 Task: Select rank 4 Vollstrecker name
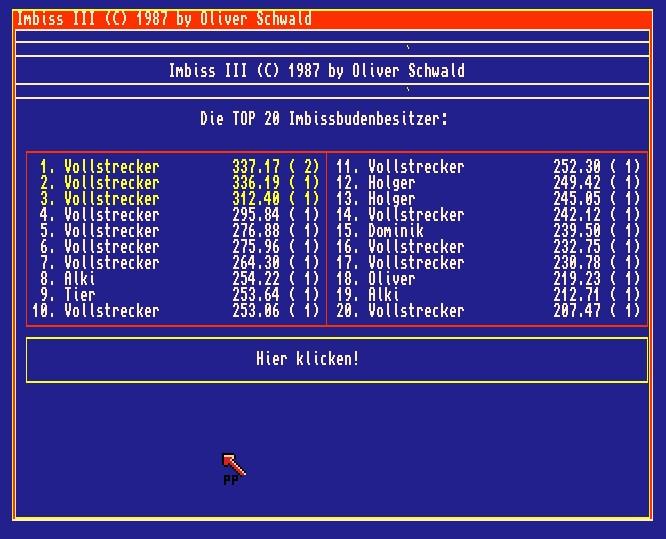point(112,214)
